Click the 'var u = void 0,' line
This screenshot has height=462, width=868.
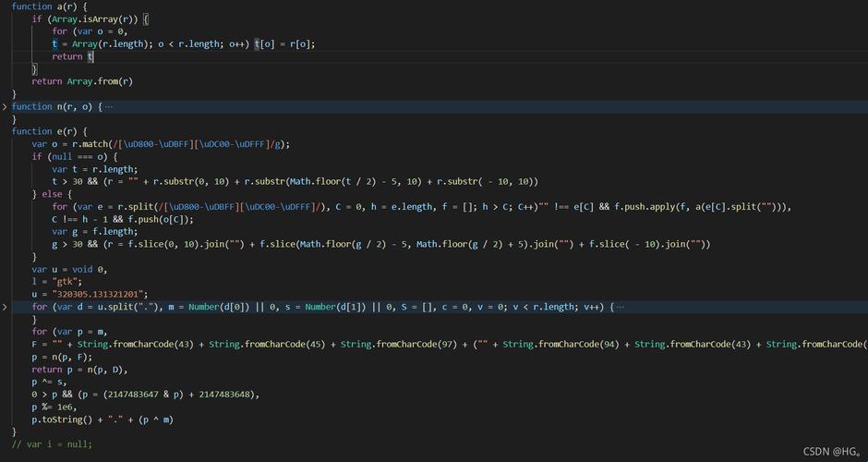(x=70, y=269)
